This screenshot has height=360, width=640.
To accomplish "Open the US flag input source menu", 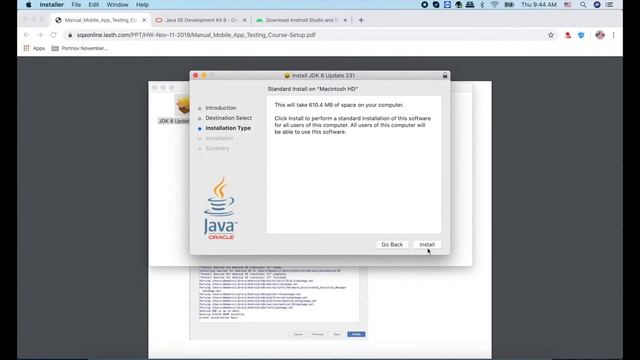I will 568,4.
